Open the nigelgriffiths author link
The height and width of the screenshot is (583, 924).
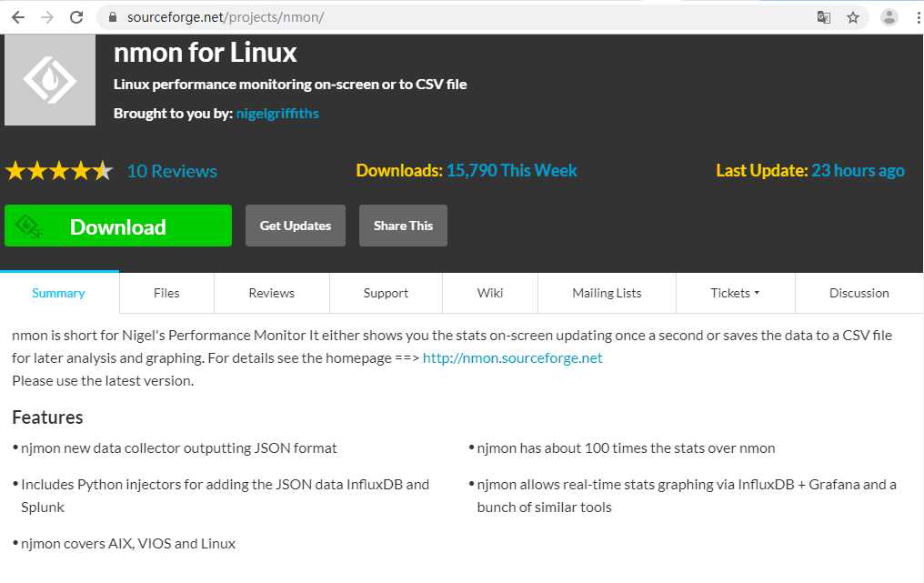point(277,113)
